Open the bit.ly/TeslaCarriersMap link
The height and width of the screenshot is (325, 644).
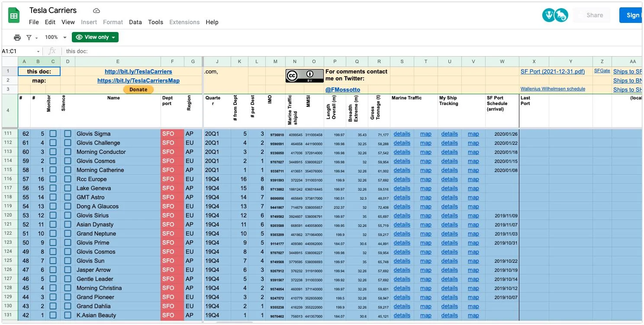pyautogui.click(x=138, y=81)
